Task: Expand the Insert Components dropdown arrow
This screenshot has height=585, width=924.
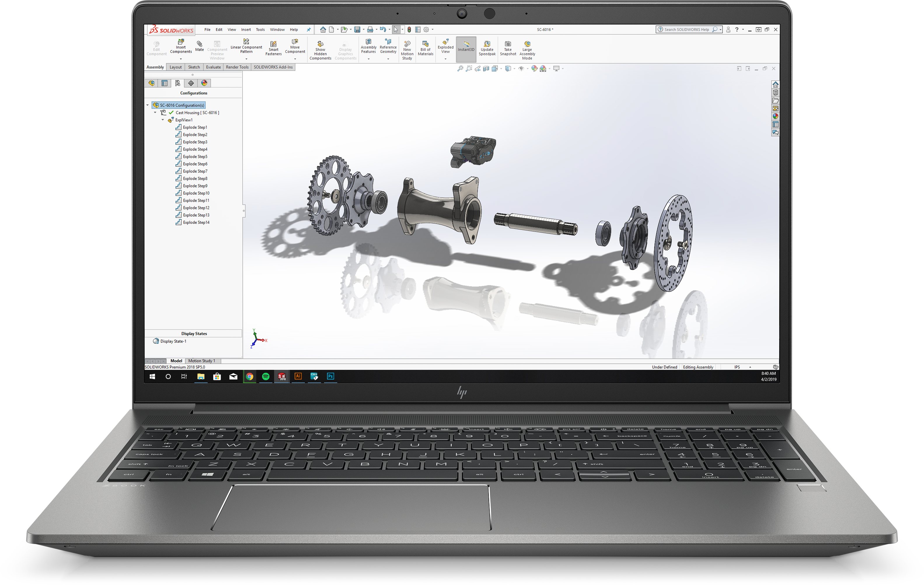Action: 181,59
